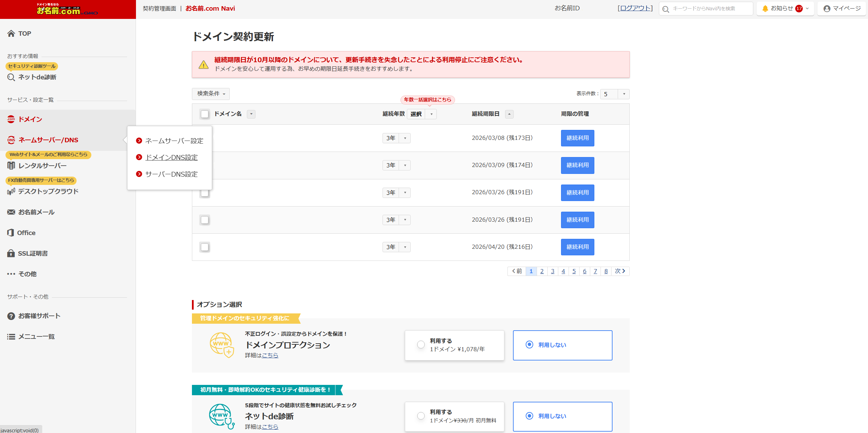Select 利用しない radio for ネットde診断 option
This screenshot has height=433, width=868.
point(529,416)
